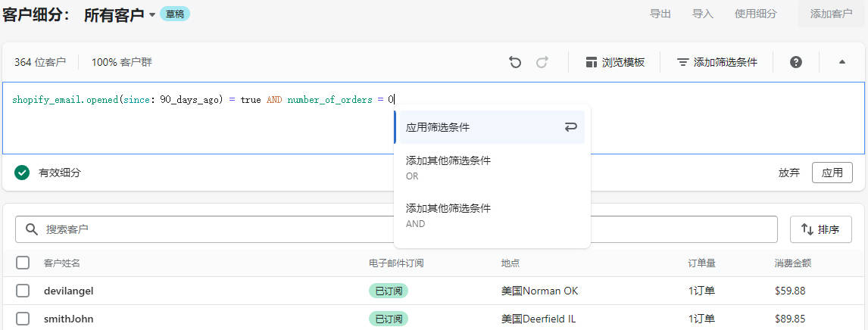Image resolution: width=868 pixels, height=330 pixels.
Task: Click 添加筛选条件 in the toolbar
Action: 717,63
